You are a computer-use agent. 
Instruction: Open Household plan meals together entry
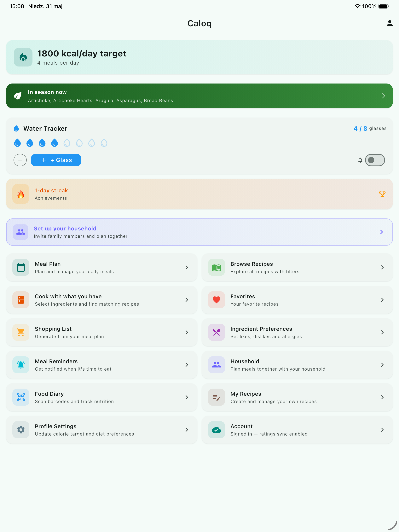tap(297, 365)
